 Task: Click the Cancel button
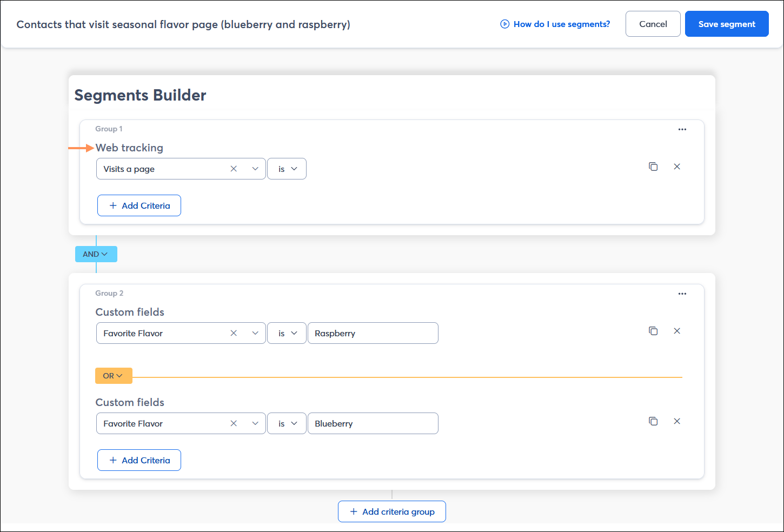point(653,24)
